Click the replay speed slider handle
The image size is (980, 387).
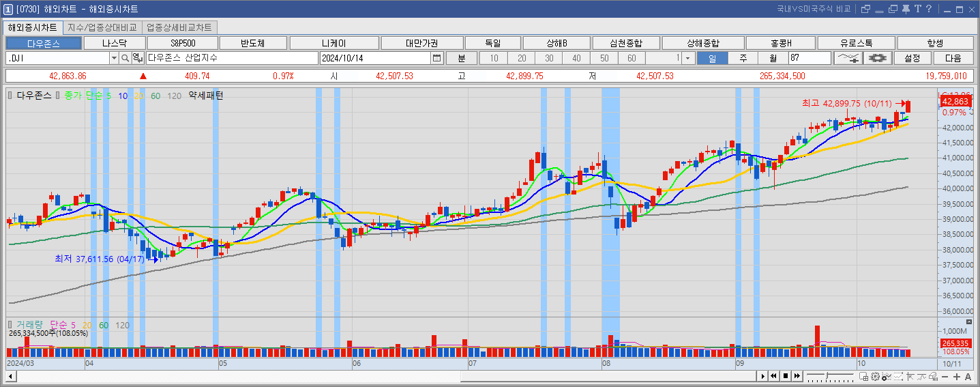827,375
